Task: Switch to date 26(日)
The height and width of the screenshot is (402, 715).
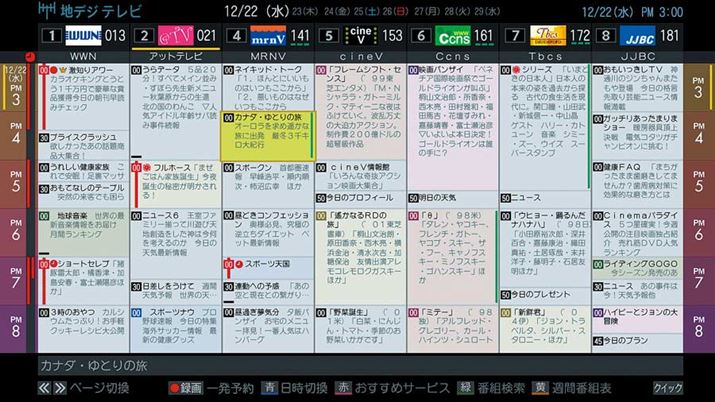Action: pyautogui.click(x=395, y=11)
